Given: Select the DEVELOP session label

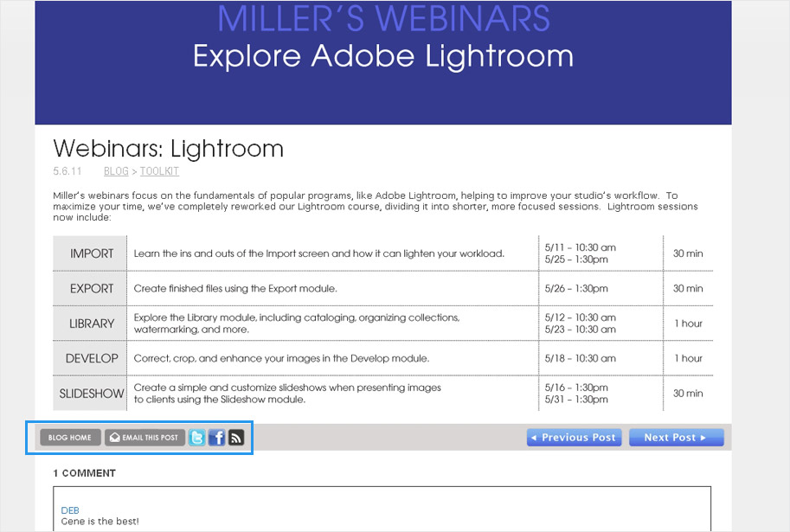Looking at the screenshot, I should [x=91, y=358].
